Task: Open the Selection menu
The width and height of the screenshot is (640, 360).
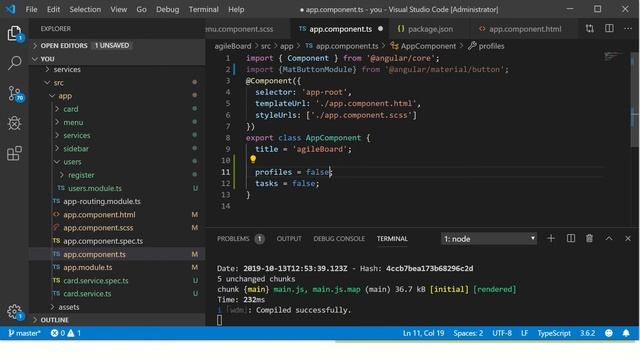Action: click(x=85, y=9)
